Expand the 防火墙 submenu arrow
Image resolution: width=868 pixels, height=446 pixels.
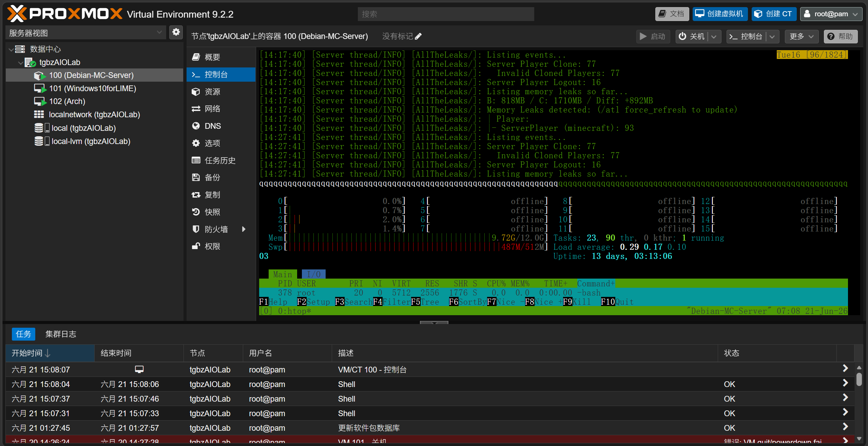pyautogui.click(x=244, y=229)
